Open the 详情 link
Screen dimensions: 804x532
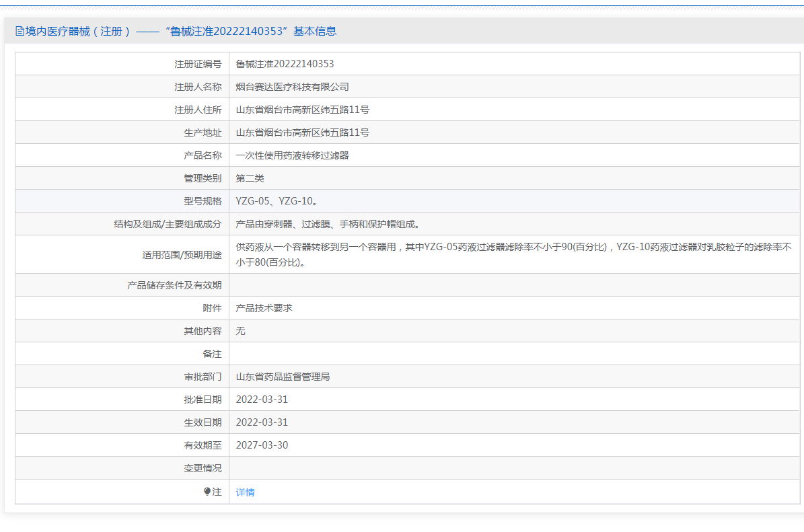coord(245,492)
